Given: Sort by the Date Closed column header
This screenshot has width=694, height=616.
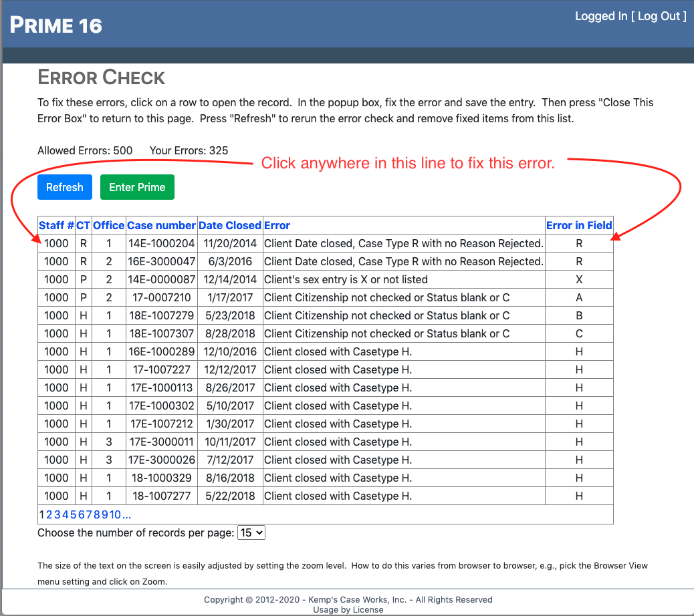Looking at the screenshot, I should pos(229,225).
